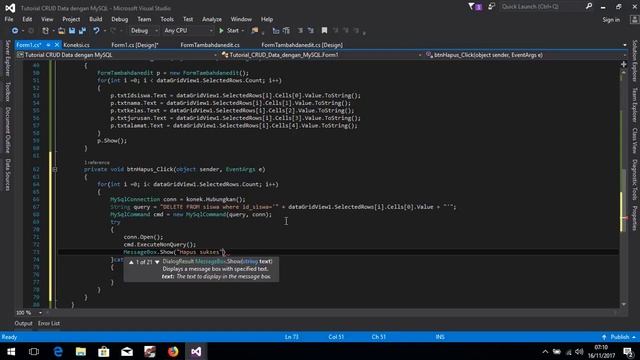Open the Team menu
The image size is (640, 360).
[144, 19]
